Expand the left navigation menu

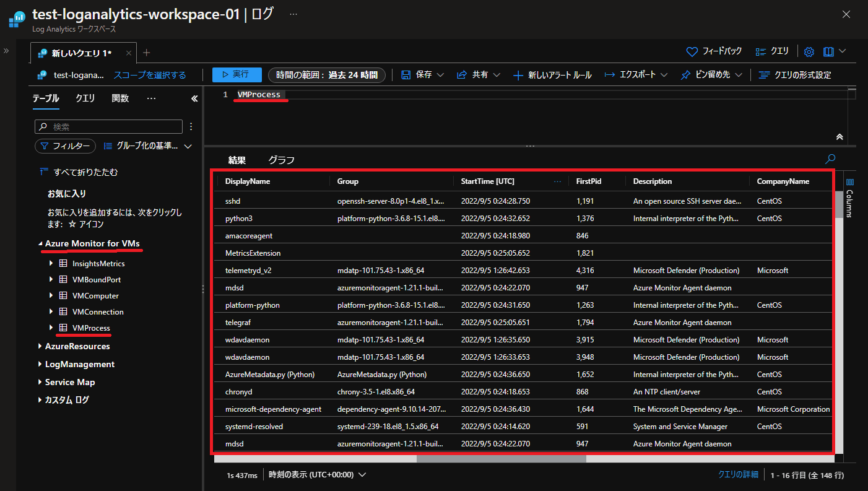pos(7,51)
